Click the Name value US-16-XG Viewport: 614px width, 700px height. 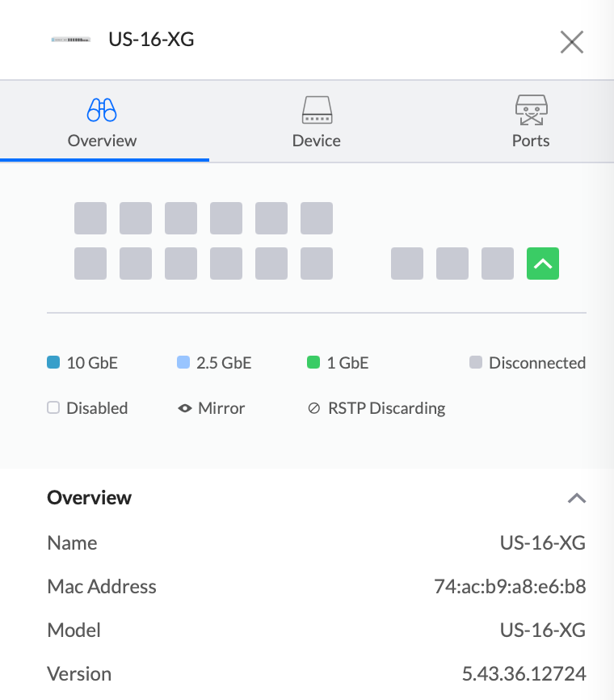coord(543,543)
